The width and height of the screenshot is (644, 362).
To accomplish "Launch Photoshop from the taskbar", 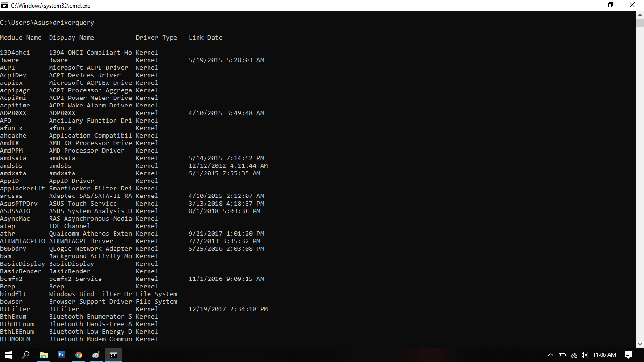I will click(61, 355).
